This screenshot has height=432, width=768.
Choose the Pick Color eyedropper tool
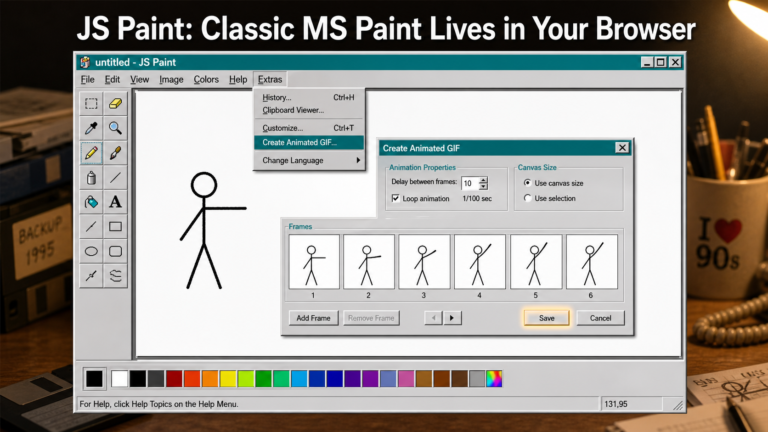click(91, 128)
